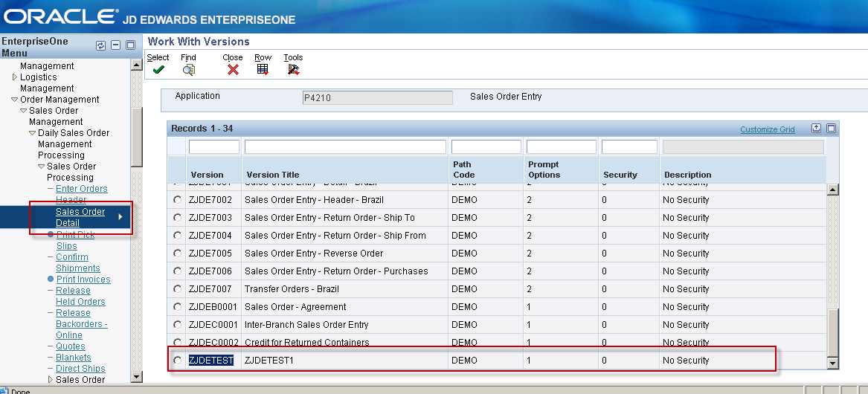Click the blue bullet icon beside Print Invoices

coord(51,280)
